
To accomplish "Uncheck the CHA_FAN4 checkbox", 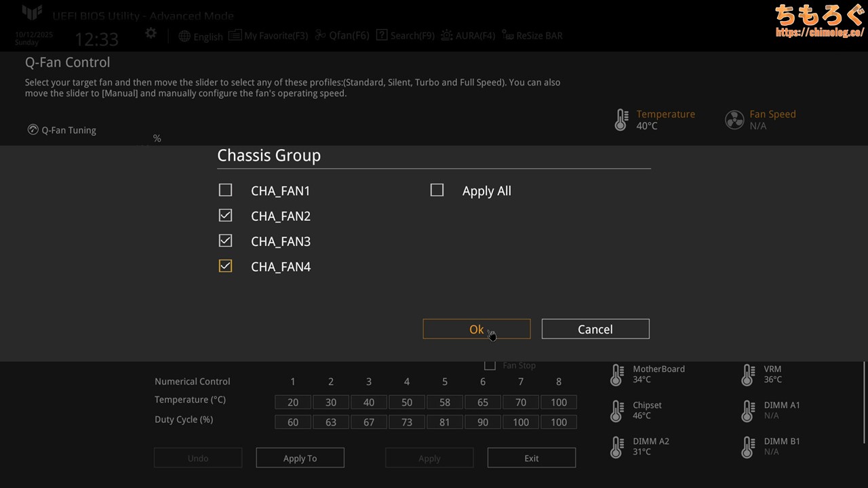I will click(x=226, y=266).
